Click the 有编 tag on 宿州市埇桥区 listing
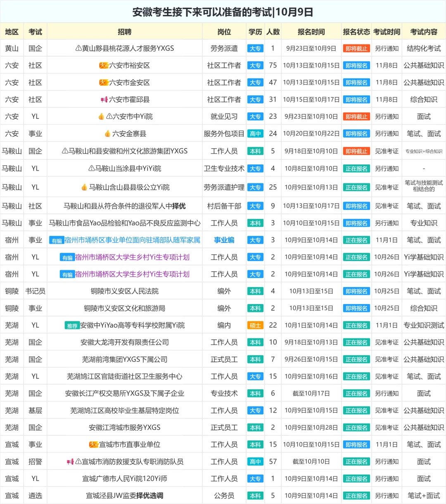This screenshot has width=446, height=504. 57,240
